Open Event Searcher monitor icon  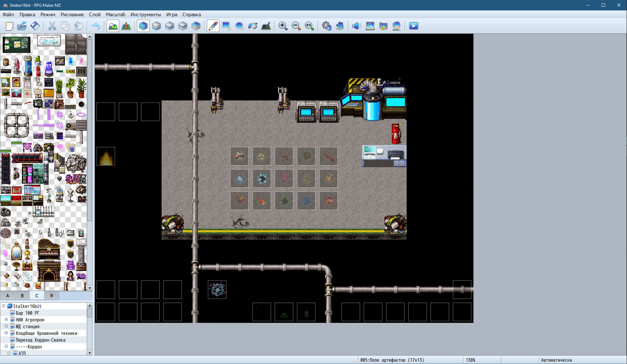pyautogui.click(x=370, y=26)
